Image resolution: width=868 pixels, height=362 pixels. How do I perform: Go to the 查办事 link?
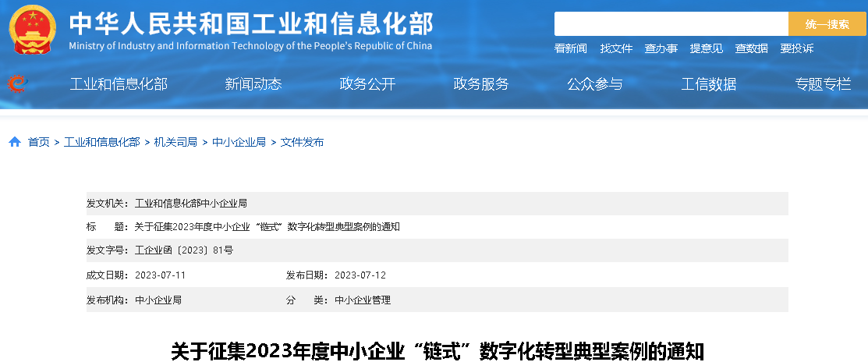pos(661,48)
